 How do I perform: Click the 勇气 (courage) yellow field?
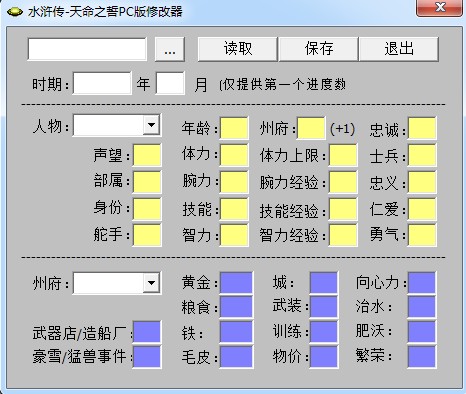tap(422, 235)
